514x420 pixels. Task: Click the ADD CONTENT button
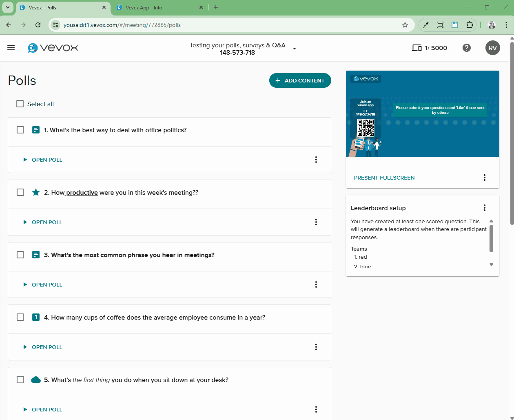click(300, 80)
